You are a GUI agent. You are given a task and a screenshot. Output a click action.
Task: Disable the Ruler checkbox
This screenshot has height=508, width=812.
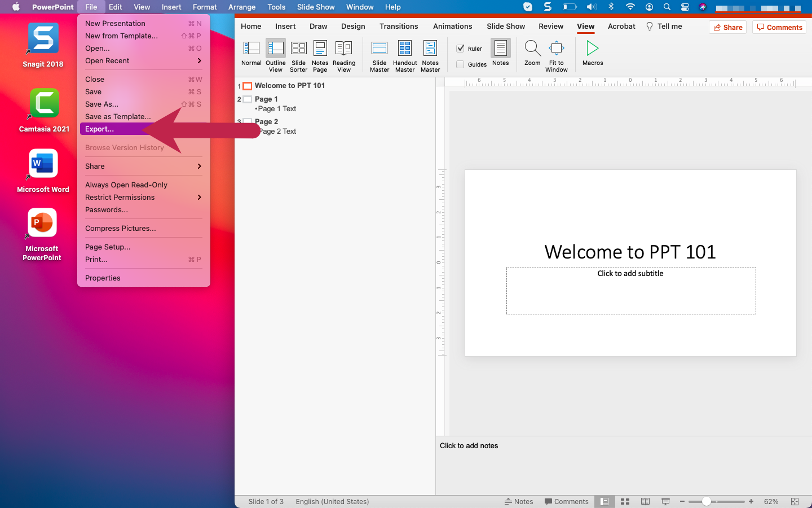(461, 48)
